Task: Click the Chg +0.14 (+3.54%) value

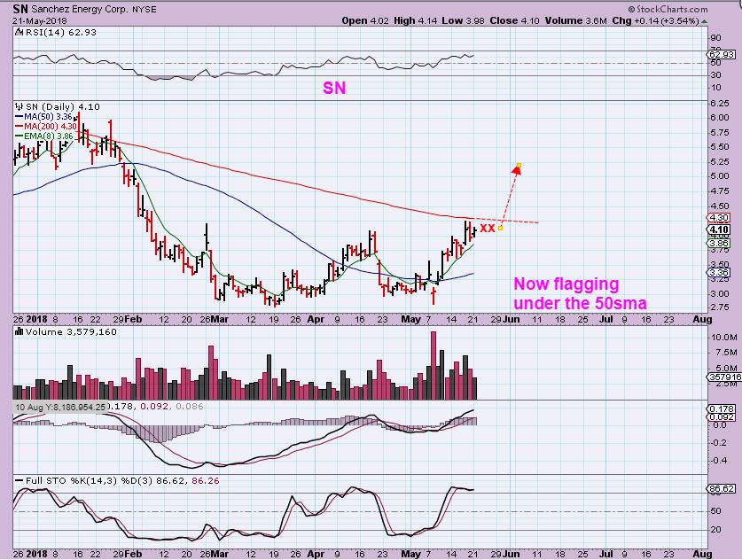Action: [655, 20]
